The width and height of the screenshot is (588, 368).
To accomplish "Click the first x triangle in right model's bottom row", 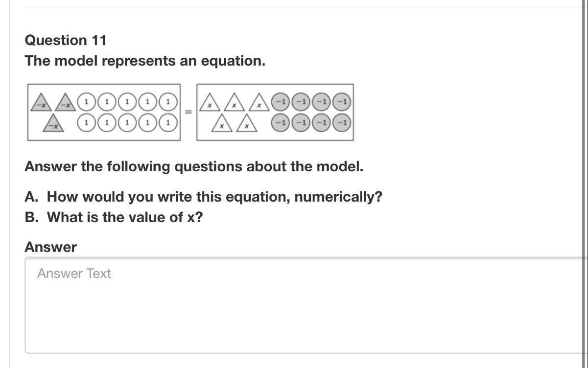I will click(222, 124).
